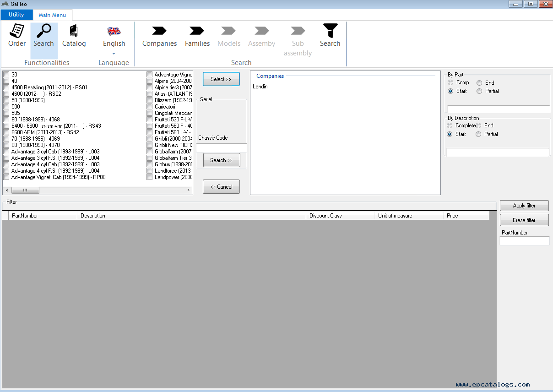Choose Start radio under By Description
The height and width of the screenshot is (392, 553).
[450, 134]
